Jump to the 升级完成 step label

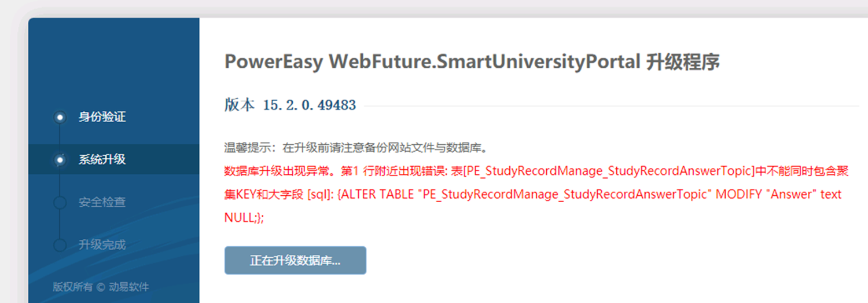[102, 244]
